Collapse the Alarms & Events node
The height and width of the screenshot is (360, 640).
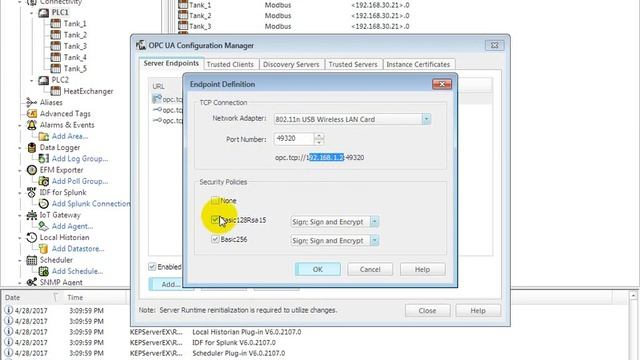click(x=20, y=125)
